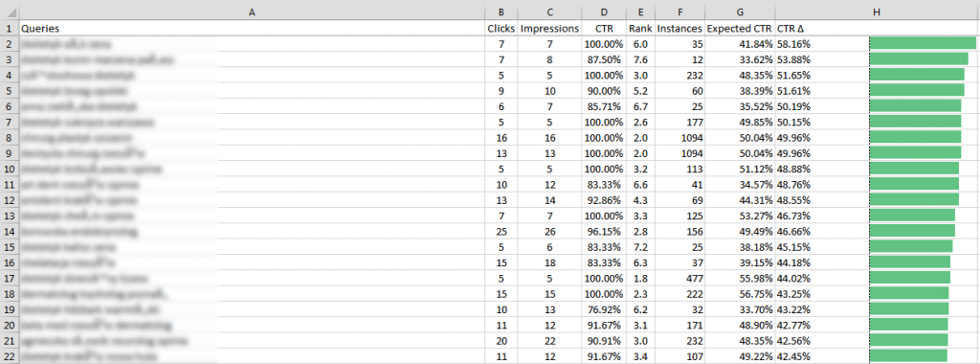The height and width of the screenshot is (364, 980).
Task: Click the CTR value 87.50%
Action: tap(606, 59)
